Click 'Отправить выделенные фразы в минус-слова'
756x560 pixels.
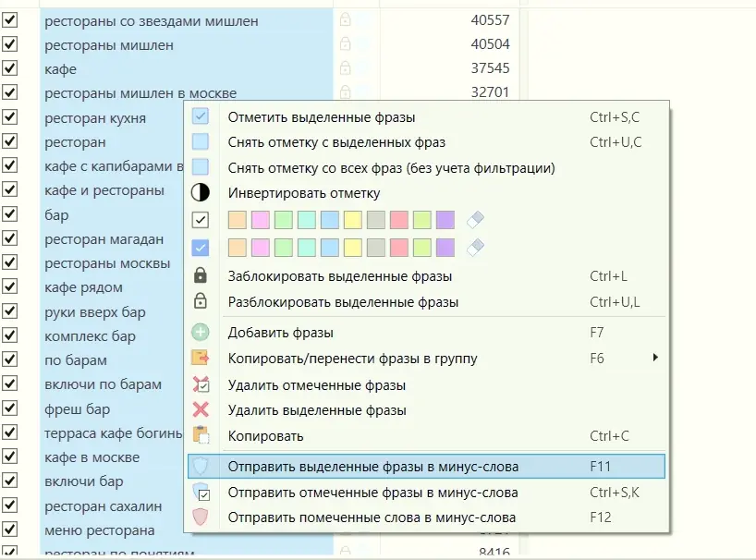(426, 467)
